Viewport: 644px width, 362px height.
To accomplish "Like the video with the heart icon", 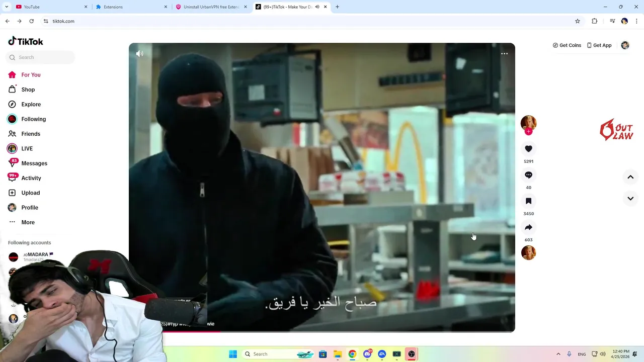I will click(528, 149).
